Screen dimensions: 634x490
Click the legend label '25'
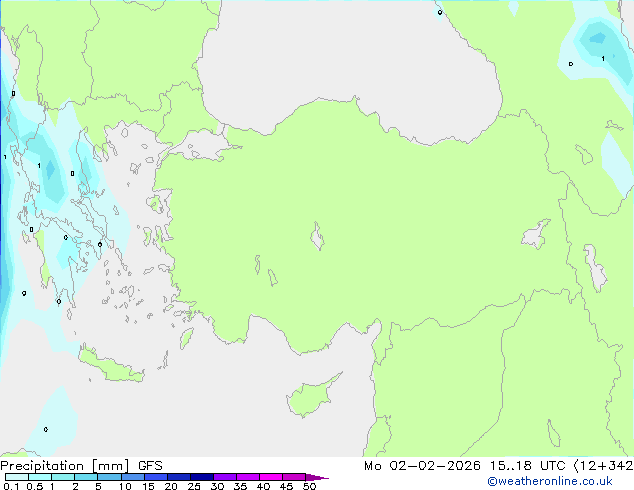[x=194, y=486]
